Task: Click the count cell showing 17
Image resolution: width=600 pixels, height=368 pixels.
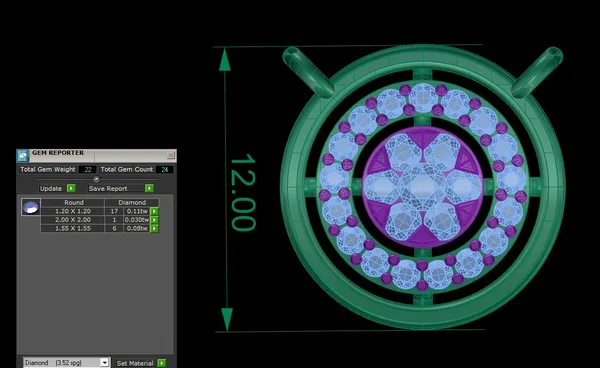Action: 114,211
